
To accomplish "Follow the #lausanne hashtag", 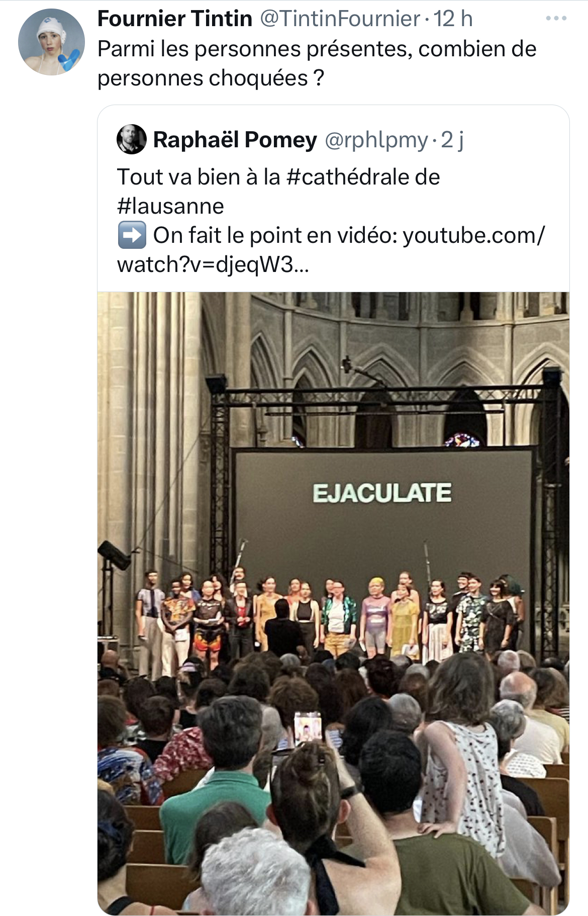I will pos(171,206).
